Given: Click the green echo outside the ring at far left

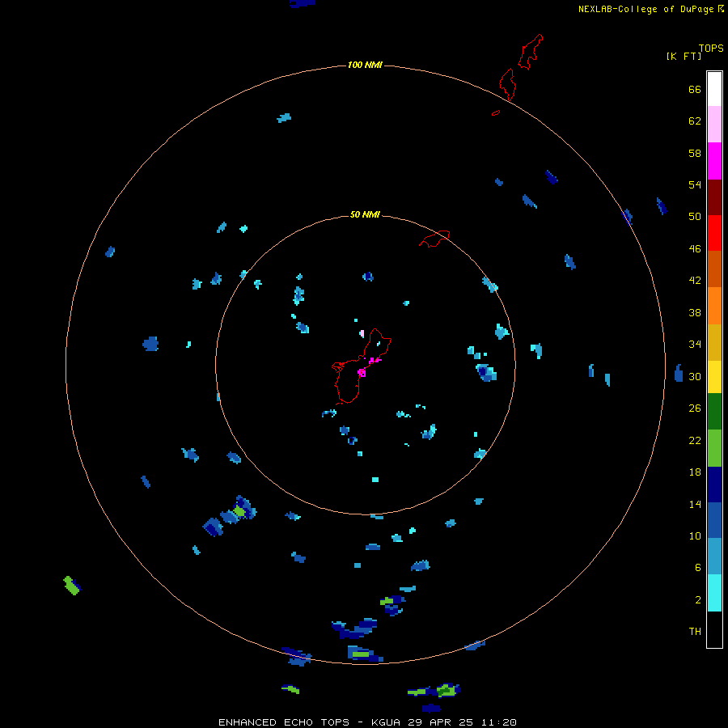Looking at the screenshot, I should pos(71,585).
